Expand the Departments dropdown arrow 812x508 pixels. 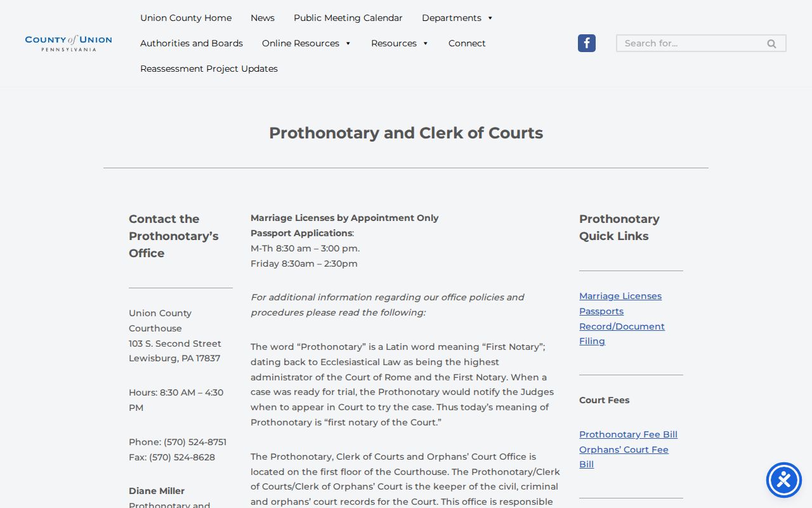coord(490,18)
